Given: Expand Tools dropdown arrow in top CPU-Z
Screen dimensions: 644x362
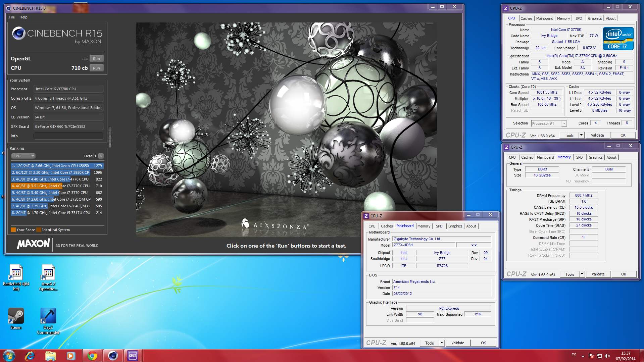Looking at the screenshot, I should (581, 135).
